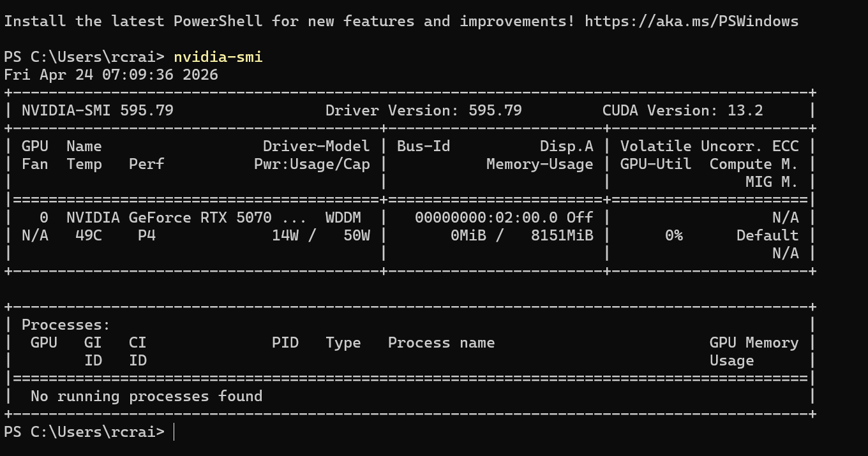Click the timestamp line Fri Apr 24
This screenshot has height=456, width=868.
110,75
